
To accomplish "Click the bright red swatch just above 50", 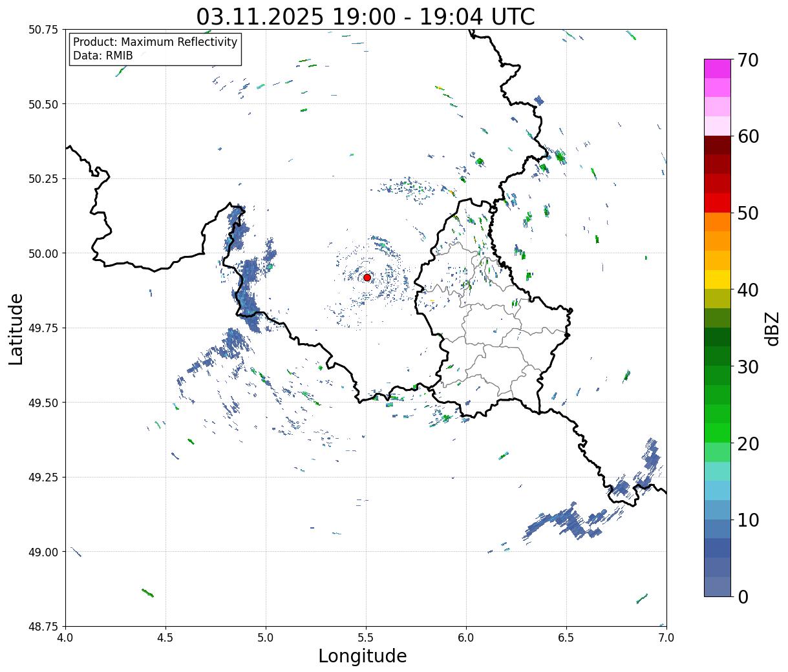I will click(718, 202).
